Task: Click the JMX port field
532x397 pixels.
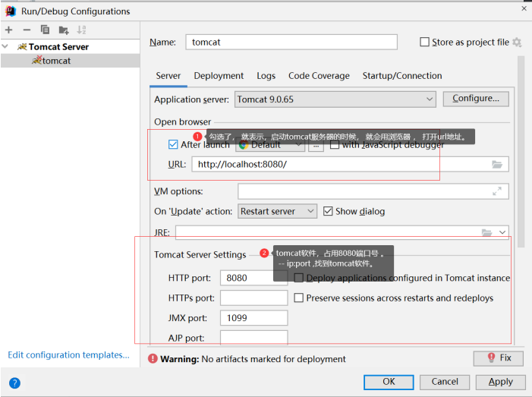Action: point(253,318)
